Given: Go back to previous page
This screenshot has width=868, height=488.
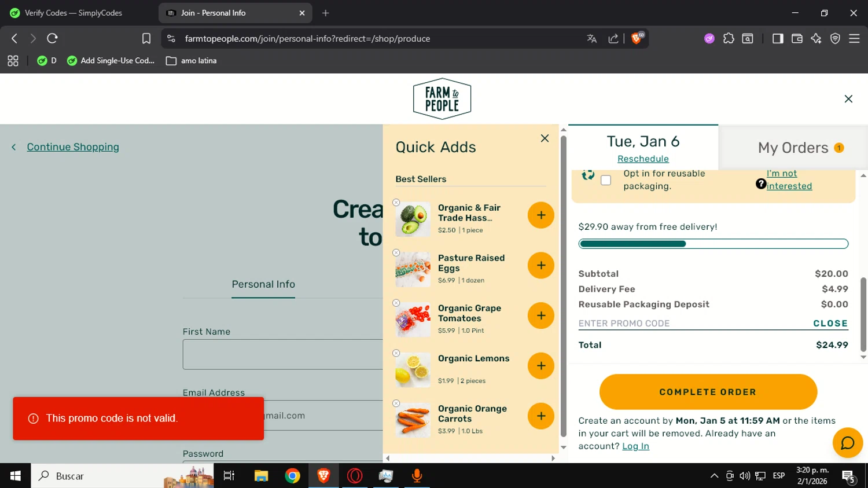Looking at the screenshot, I should [x=14, y=39].
